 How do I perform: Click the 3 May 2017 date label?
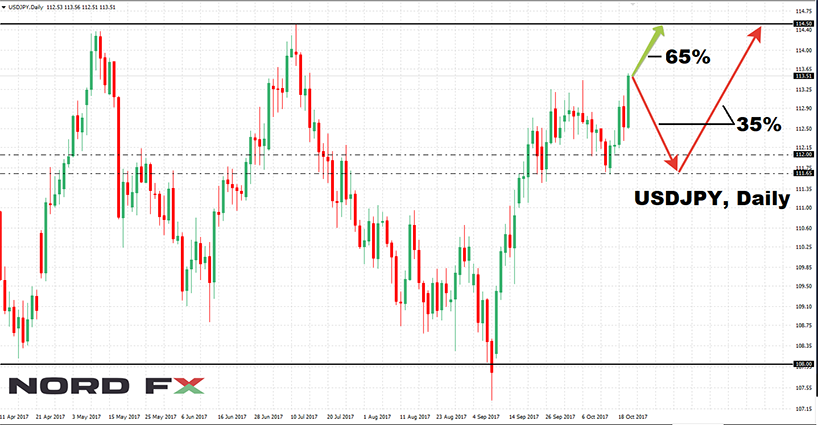pyautogui.click(x=85, y=416)
